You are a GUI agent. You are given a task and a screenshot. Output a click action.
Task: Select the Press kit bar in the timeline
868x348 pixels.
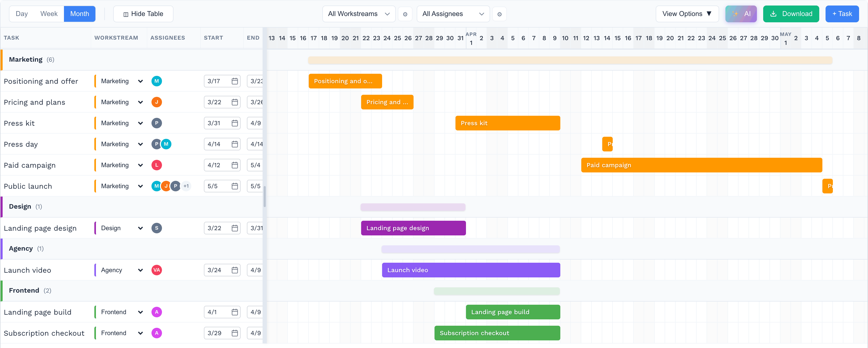pos(508,123)
